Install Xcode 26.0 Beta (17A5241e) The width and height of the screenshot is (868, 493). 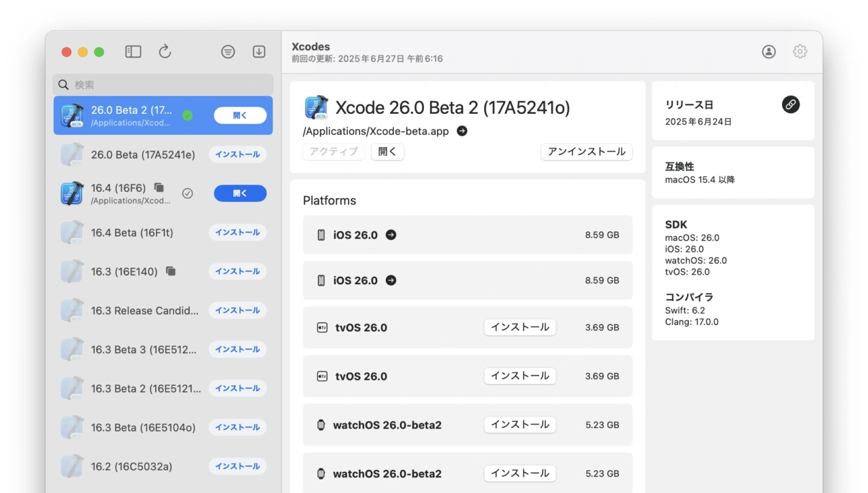pos(237,155)
